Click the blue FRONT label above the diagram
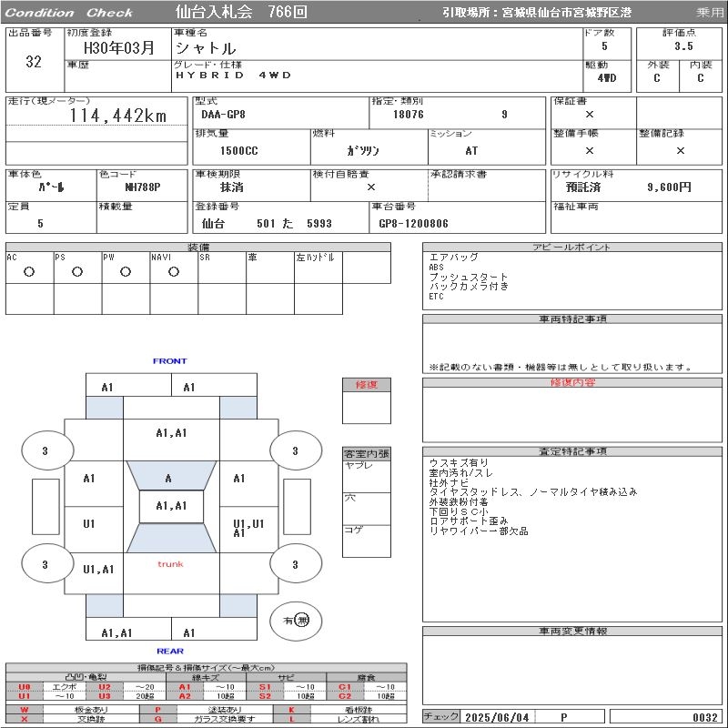 (x=169, y=361)
